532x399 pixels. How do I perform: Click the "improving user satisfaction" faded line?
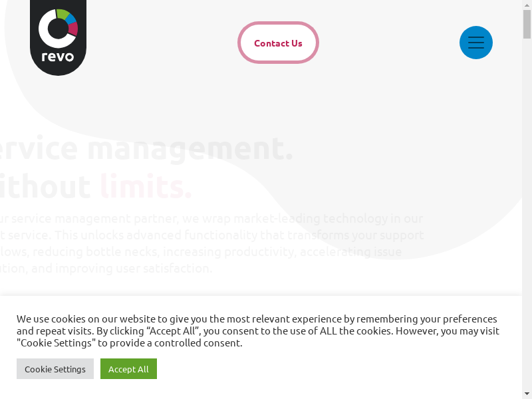(134, 269)
